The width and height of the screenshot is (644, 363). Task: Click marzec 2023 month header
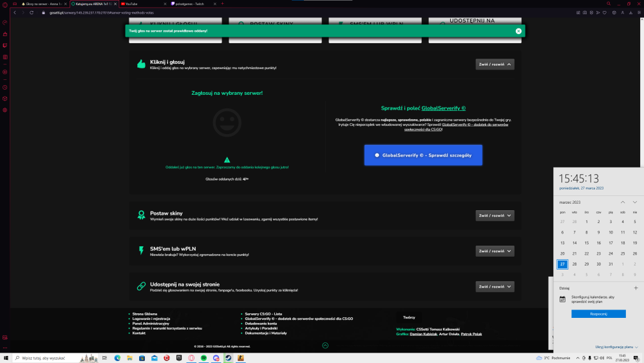coord(570,202)
